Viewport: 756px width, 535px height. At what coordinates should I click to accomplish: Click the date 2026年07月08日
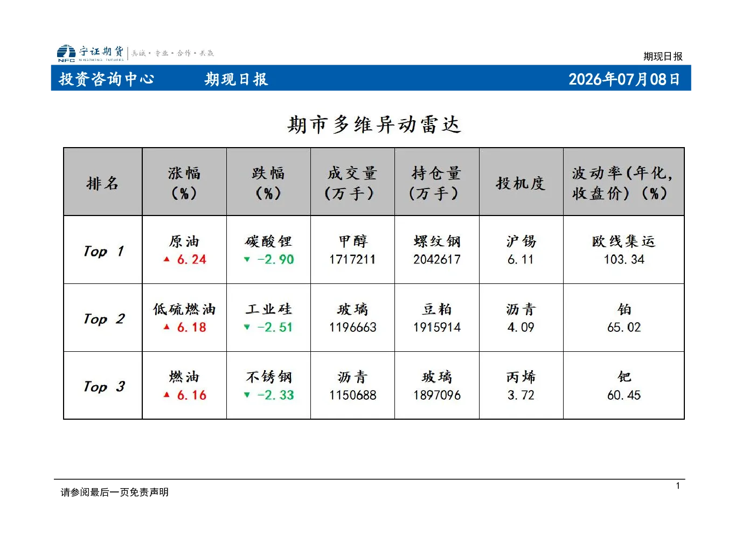click(624, 79)
